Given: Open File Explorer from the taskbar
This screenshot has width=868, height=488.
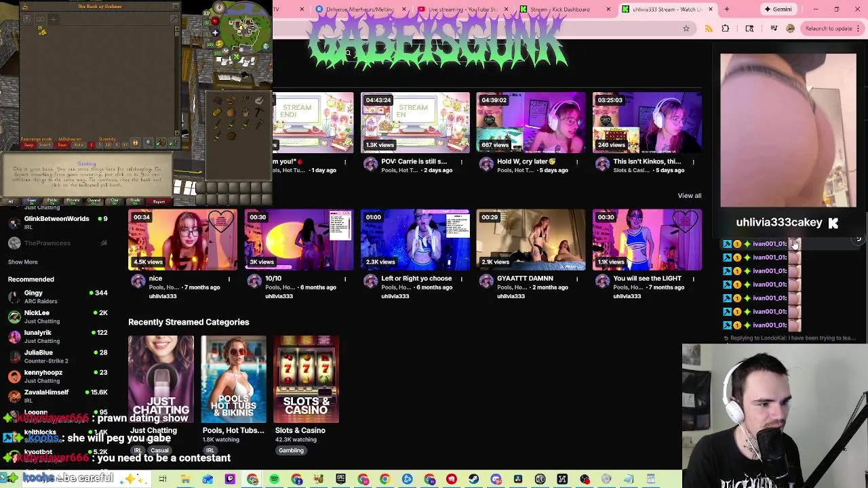Looking at the screenshot, I should point(185,479).
